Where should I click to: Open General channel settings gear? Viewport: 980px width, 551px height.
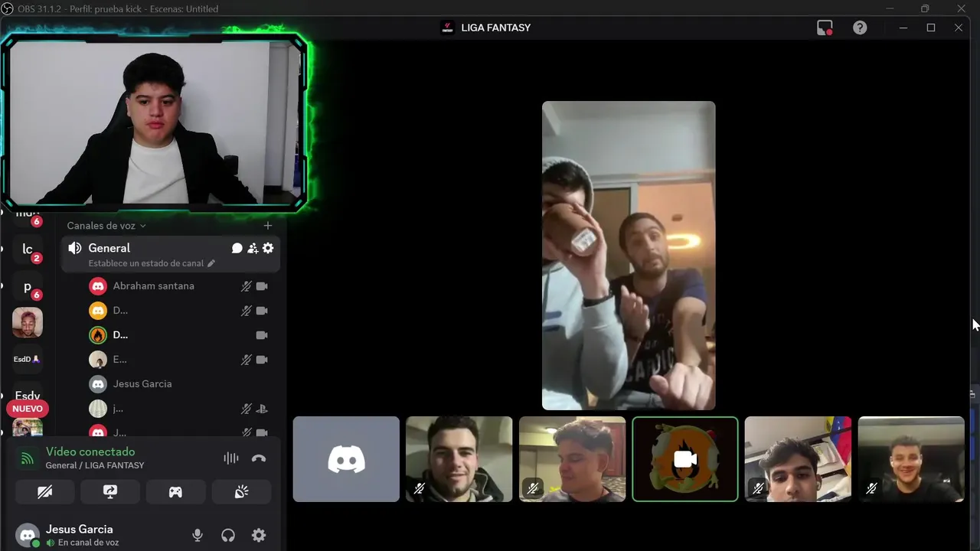point(268,248)
